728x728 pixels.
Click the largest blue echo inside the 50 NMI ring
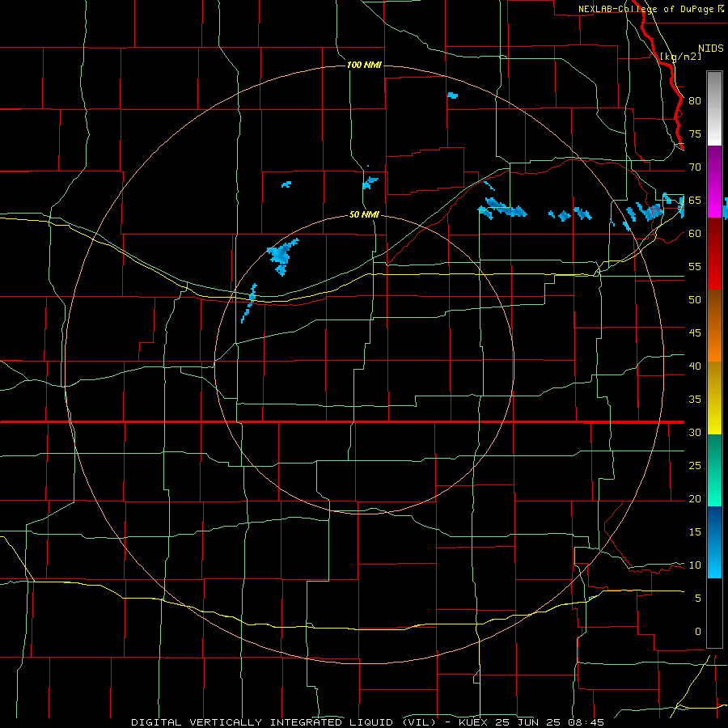point(281,256)
